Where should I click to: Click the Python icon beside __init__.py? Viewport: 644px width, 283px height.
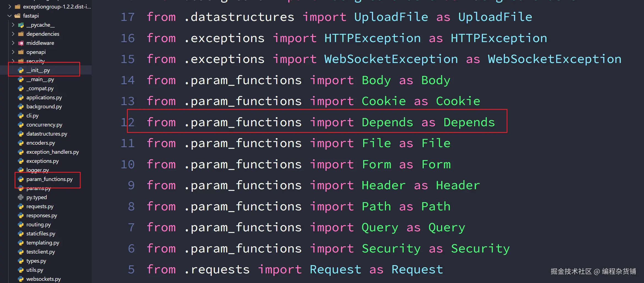[x=21, y=70]
